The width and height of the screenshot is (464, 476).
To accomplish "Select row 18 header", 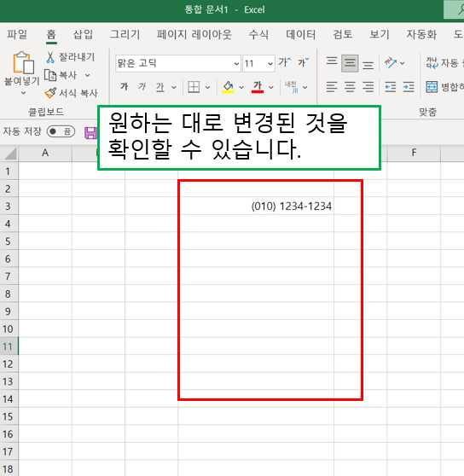I will [9, 468].
